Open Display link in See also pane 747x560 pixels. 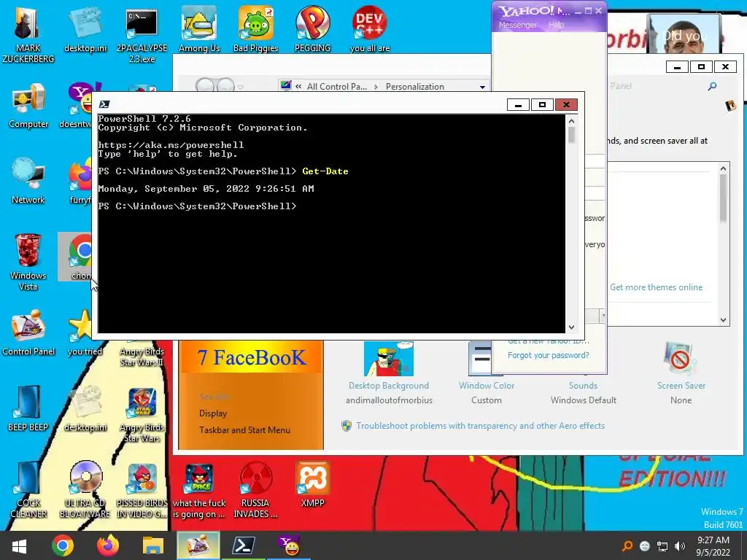(x=213, y=413)
